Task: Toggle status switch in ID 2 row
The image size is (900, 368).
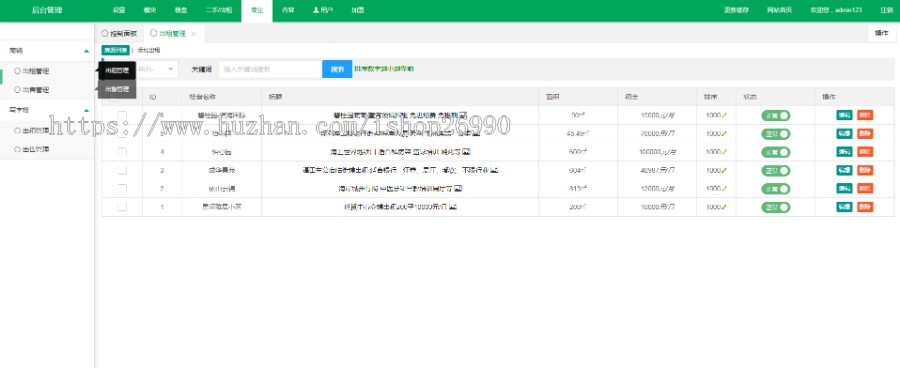Action: tap(775, 189)
